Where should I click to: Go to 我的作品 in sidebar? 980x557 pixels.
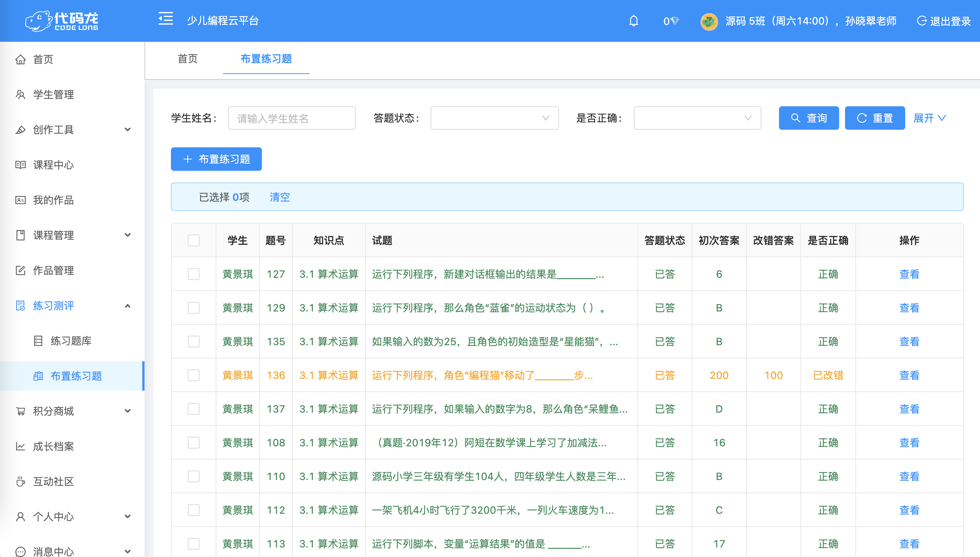(53, 200)
